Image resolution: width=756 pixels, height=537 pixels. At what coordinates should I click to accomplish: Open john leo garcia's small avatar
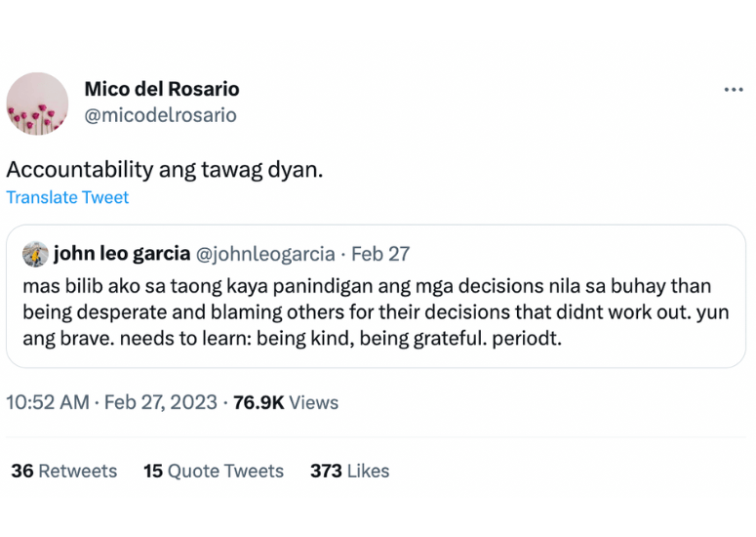click(36, 255)
